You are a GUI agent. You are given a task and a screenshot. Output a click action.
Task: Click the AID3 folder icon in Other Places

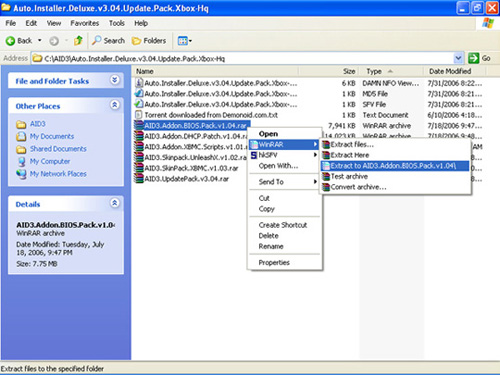(21, 124)
